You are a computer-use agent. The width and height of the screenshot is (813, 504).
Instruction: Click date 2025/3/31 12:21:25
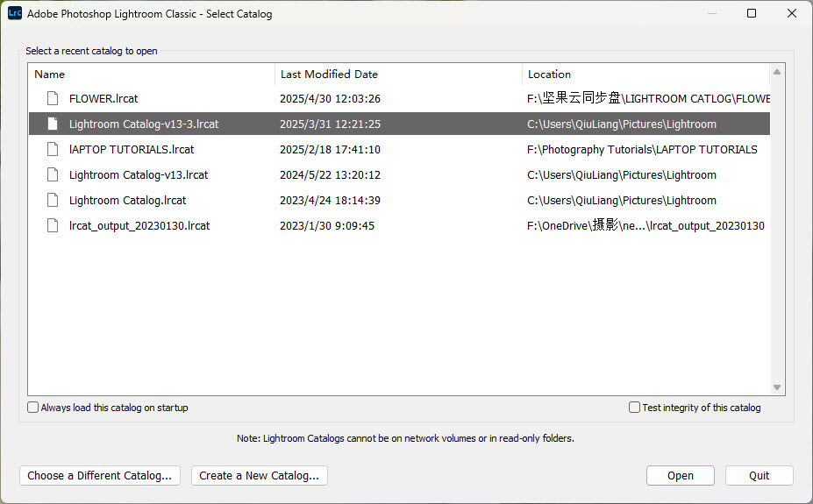pyautogui.click(x=331, y=124)
